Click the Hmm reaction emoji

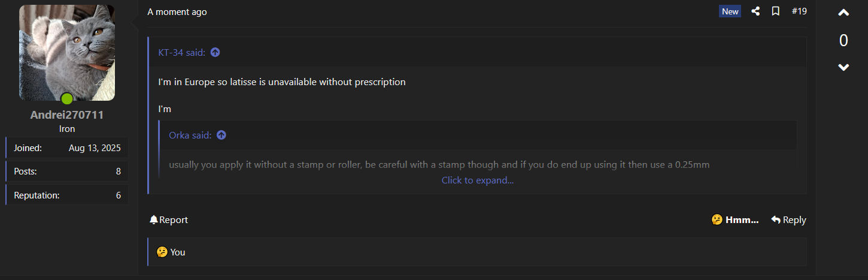tap(717, 220)
